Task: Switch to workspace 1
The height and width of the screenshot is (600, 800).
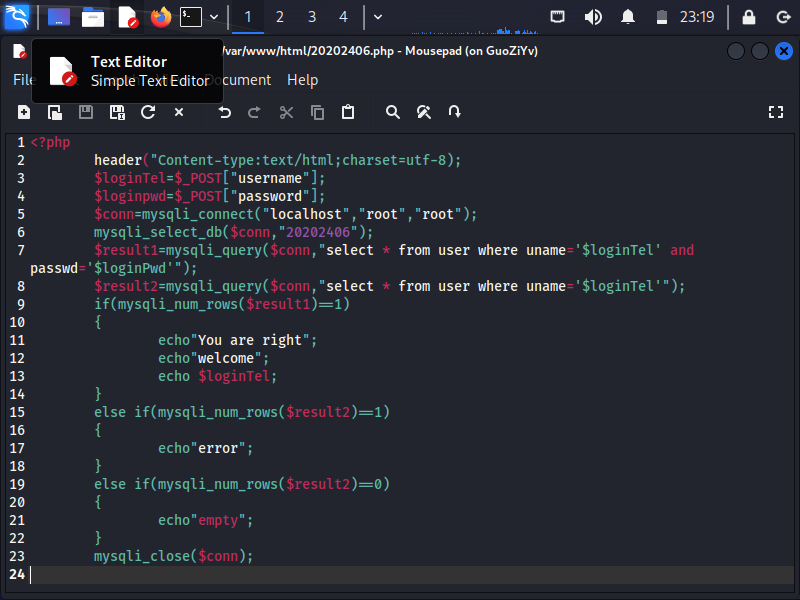Action: pyautogui.click(x=248, y=17)
